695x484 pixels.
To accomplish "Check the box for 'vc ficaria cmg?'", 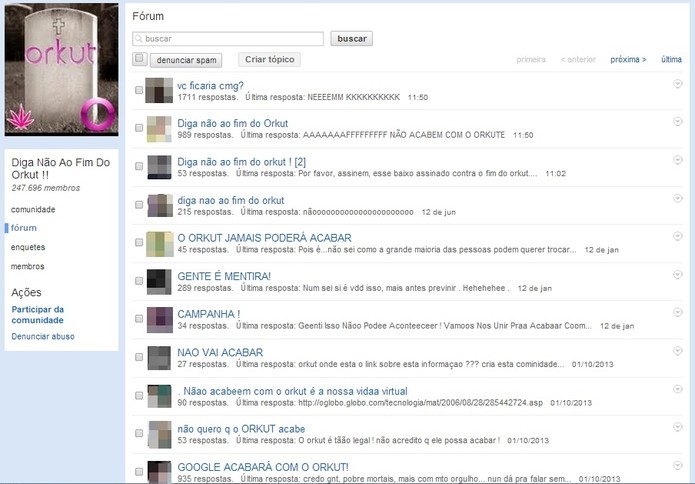I will coord(139,90).
